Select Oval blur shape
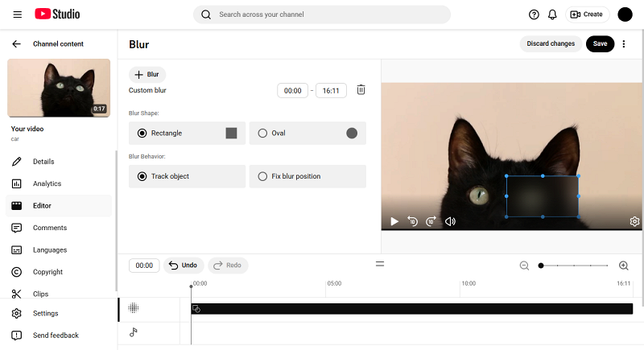Viewport: 644px width, 350px height. (x=308, y=134)
